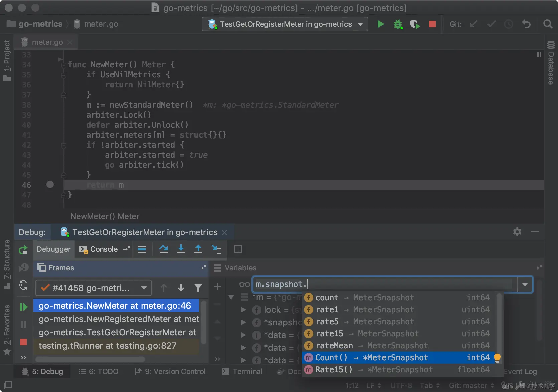Open the 7: Structure side panel
Screen dimensions: 558x392
[7, 264]
